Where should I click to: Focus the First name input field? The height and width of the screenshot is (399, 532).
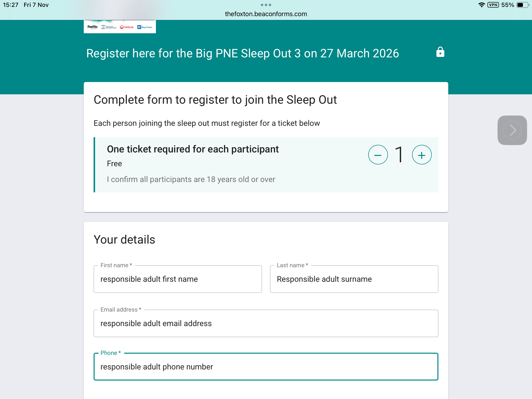coord(178,279)
